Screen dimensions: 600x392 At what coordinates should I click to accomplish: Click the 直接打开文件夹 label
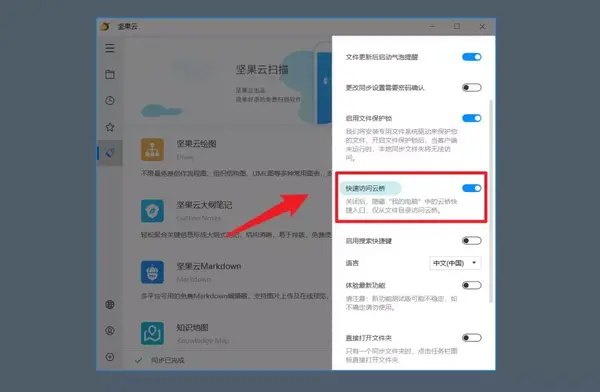click(x=368, y=338)
